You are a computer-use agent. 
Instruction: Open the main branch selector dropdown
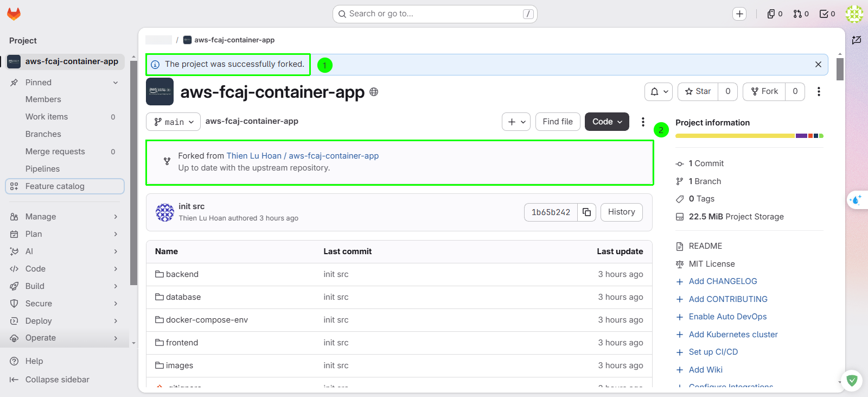click(x=173, y=122)
